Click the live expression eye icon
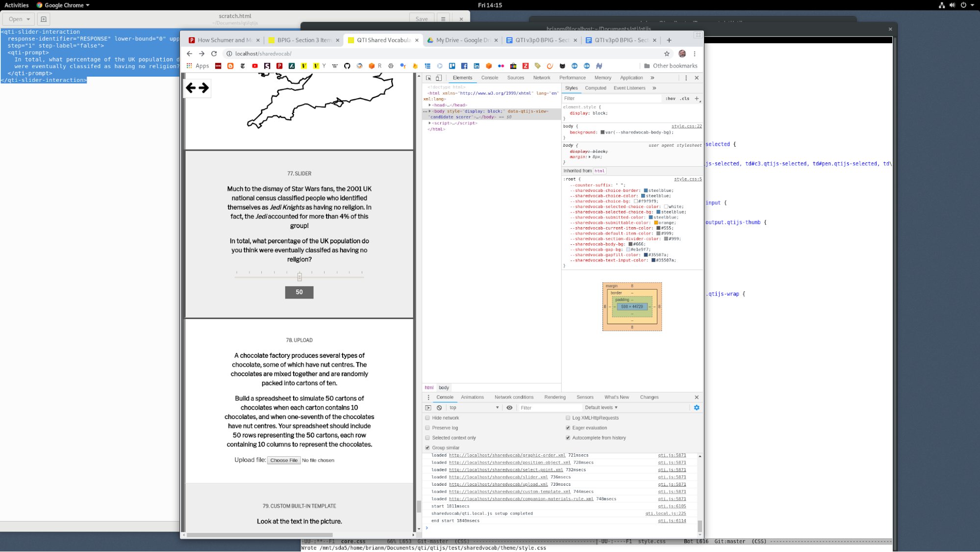 tap(509, 408)
